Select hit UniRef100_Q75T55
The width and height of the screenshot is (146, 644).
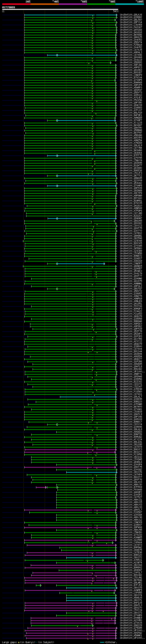[131, 158]
